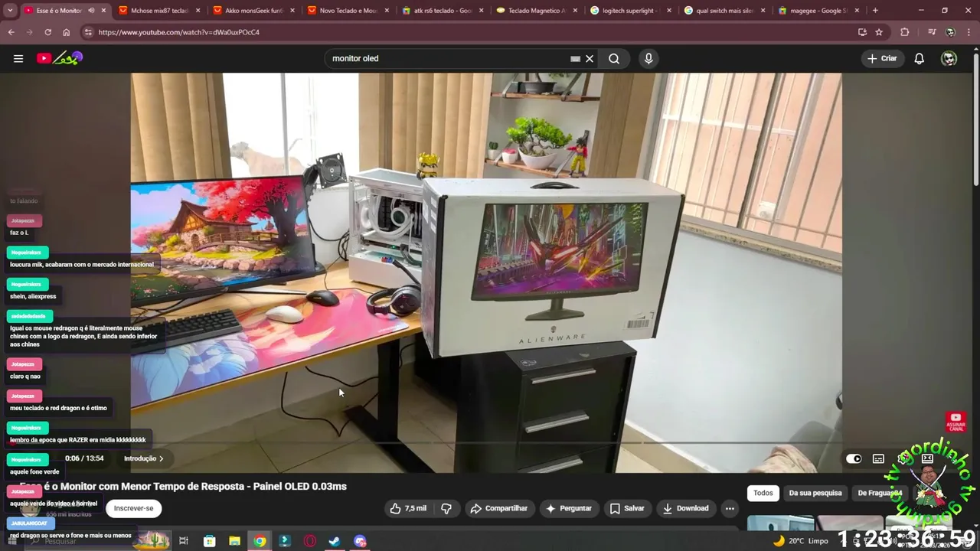Open the YouTube notifications bell
This screenshot has height=551, width=980.
click(920, 58)
